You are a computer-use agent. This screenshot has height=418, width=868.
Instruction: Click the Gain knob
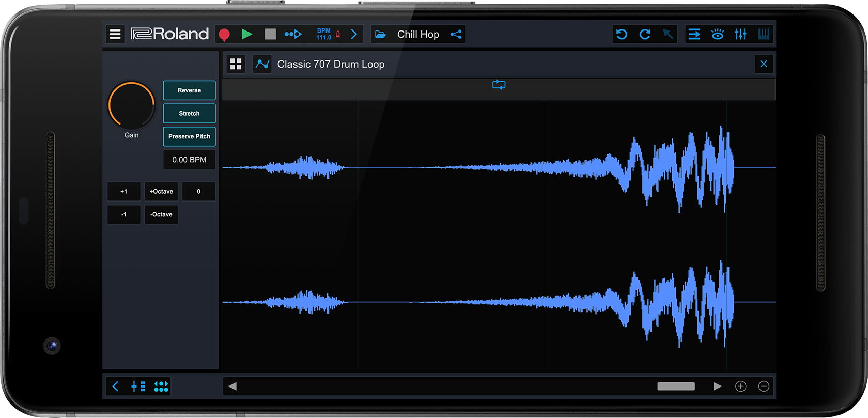[131, 105]
